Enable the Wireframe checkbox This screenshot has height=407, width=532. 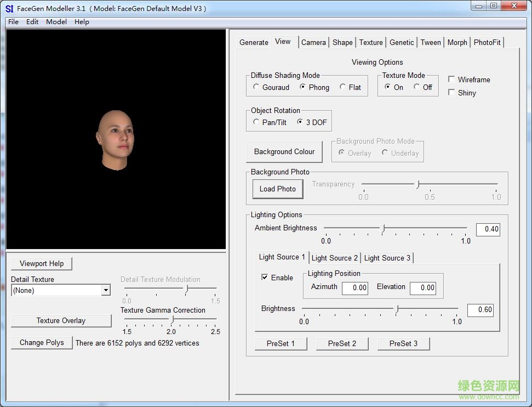pyautogui.click(x=451, y=79)
